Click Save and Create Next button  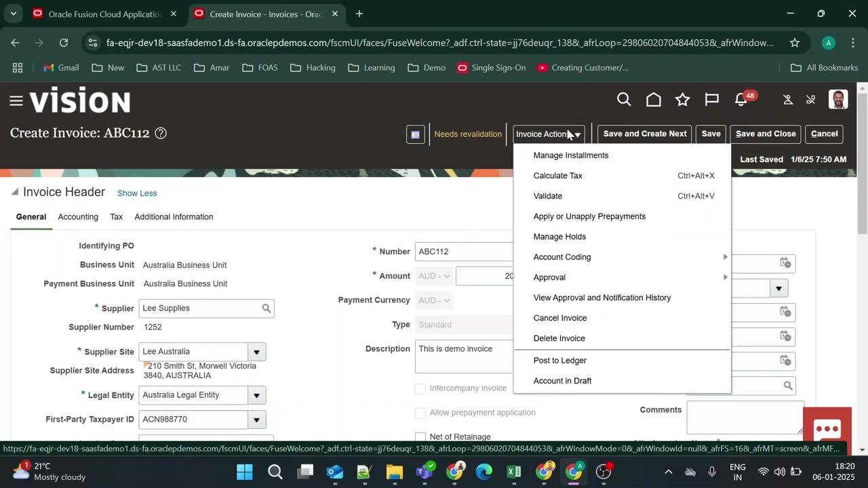(x=645, y=134)
